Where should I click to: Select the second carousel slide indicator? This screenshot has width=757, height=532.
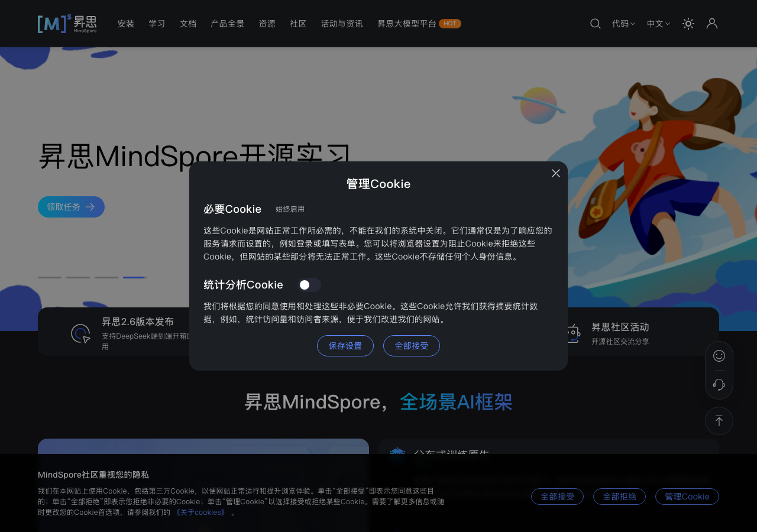point(78,277)
